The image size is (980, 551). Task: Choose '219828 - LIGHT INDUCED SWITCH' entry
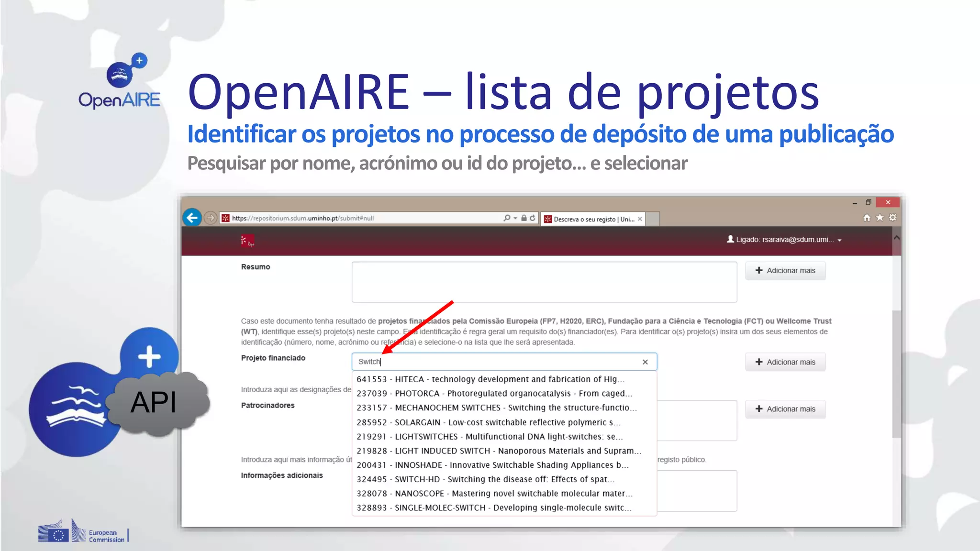point(504,451)
